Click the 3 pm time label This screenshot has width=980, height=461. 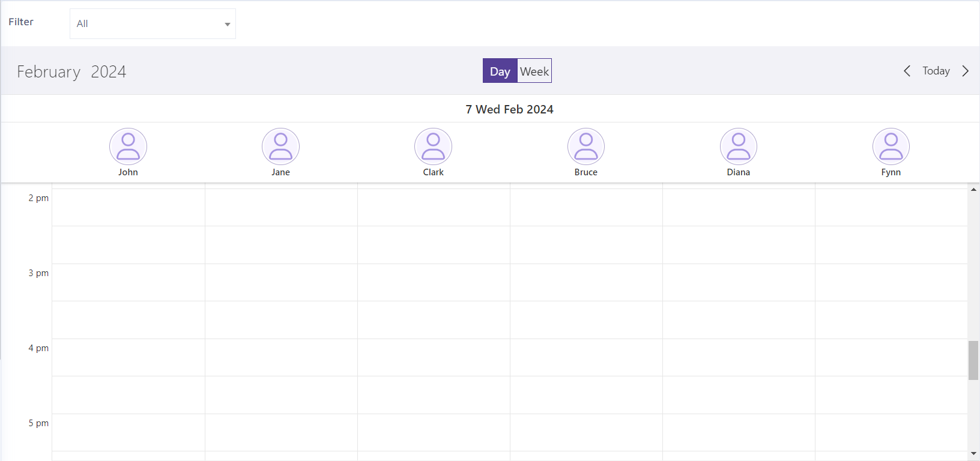[38, 273]
